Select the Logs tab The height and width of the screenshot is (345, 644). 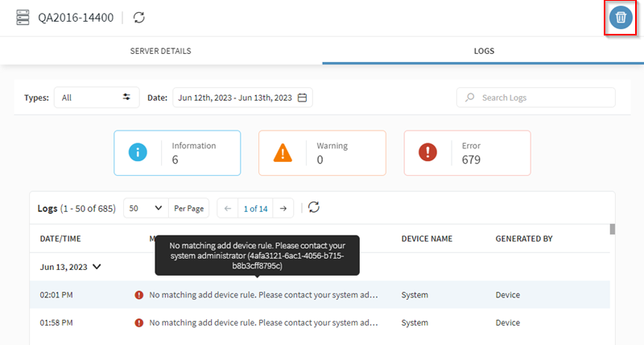click(x=483, y=51)
